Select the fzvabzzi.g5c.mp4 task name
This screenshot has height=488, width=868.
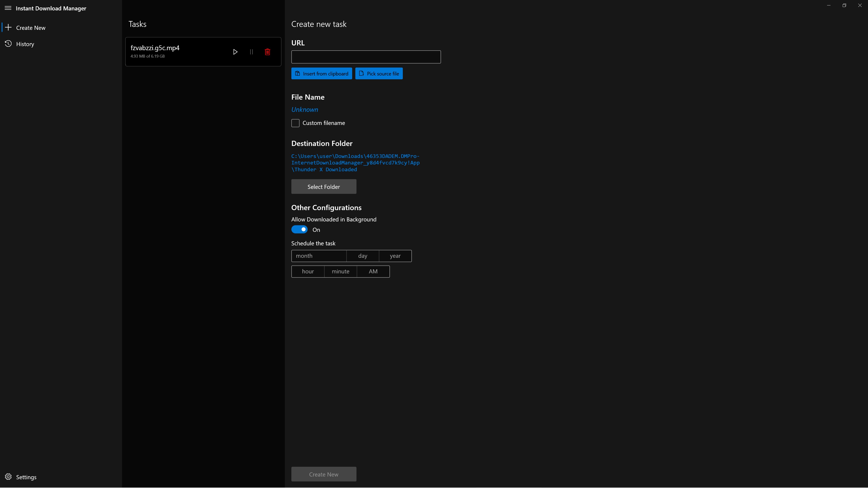point(155,48)
